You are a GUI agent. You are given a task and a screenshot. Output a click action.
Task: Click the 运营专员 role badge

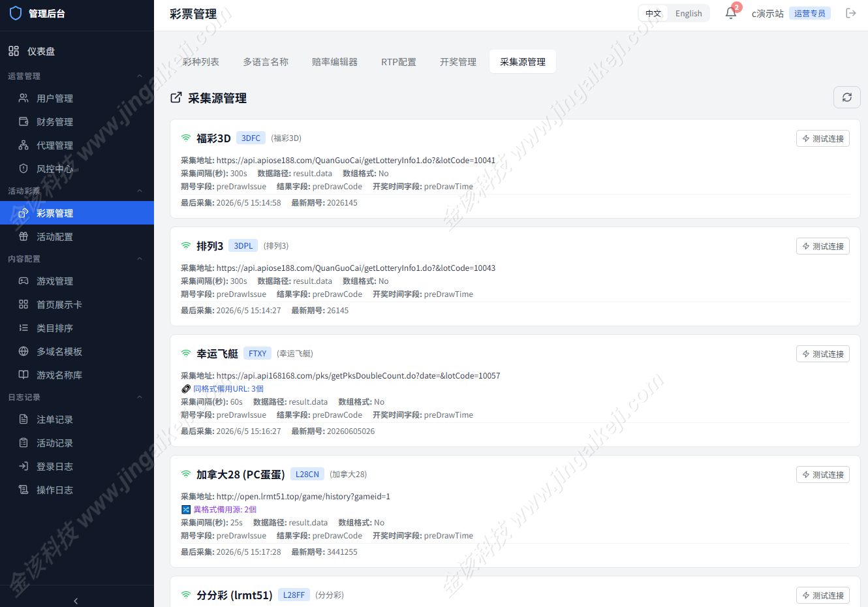tap(810, 13)
